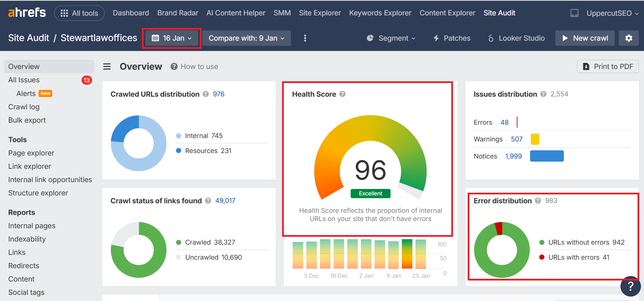Image resolution: width=644 pixels, height=301 pixels.
Task: Click the 976 crawled URLs count
Action: tap(219, 94)
